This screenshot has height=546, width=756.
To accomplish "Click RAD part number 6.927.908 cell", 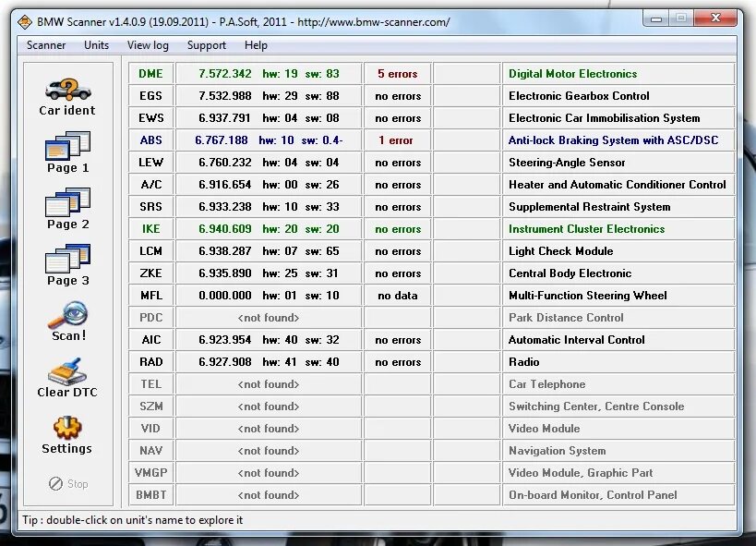I will 269,362.
